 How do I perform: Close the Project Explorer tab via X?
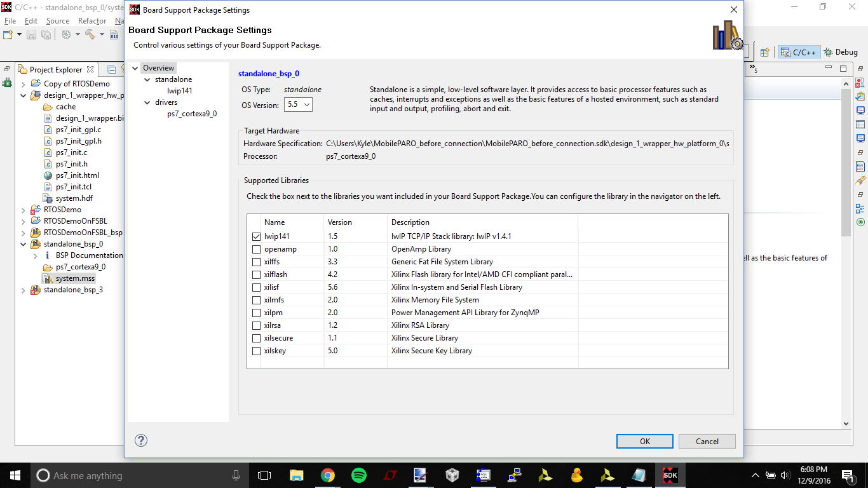90,69
